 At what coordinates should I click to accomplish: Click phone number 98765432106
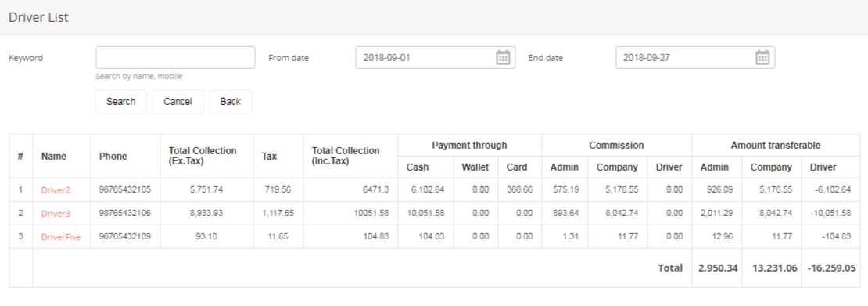pyautogui.click(x=125, y=214)
